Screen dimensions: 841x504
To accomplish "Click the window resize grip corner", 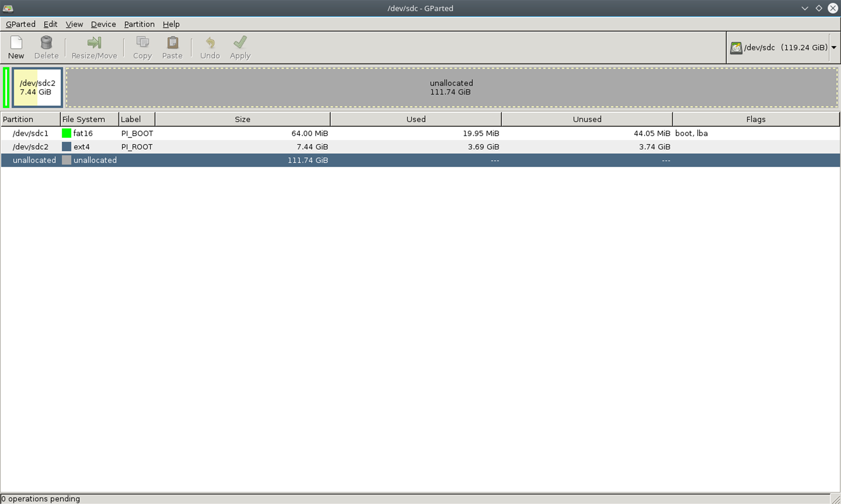I will click(836, 499).
